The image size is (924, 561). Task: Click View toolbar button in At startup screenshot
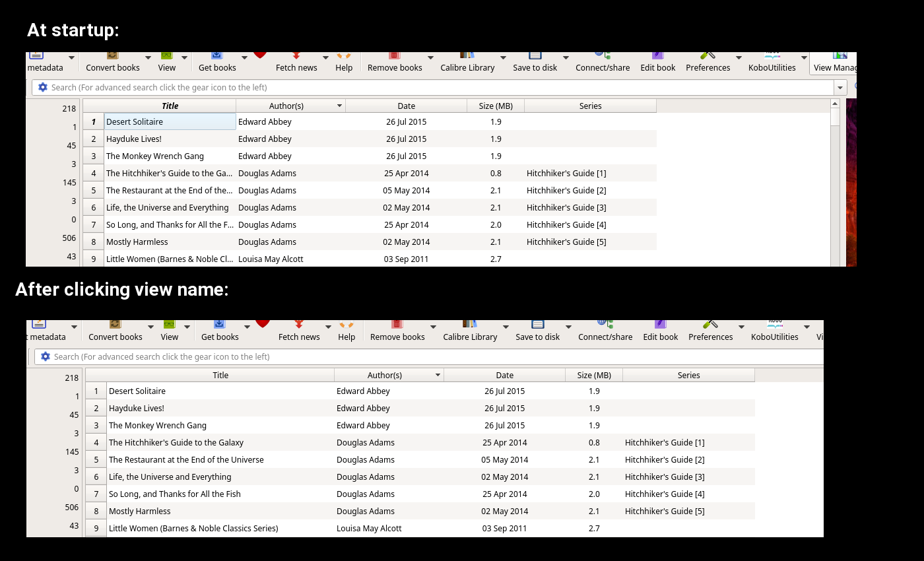pos(167,62)
